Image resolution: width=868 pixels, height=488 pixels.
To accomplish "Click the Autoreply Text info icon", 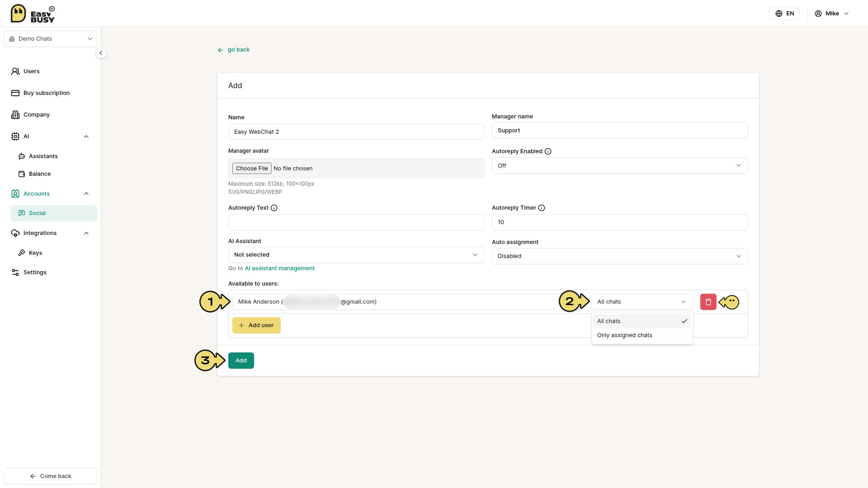I will (x=274, y=208).
